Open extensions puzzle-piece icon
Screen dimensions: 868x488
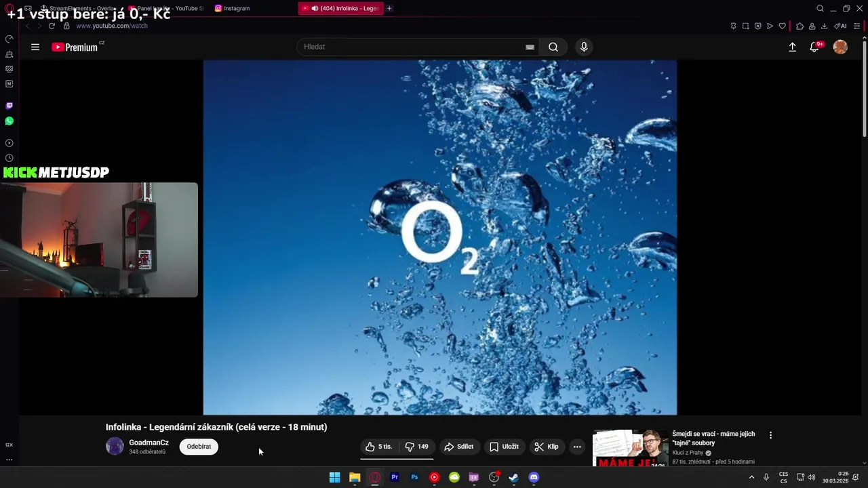coord(800,26)
